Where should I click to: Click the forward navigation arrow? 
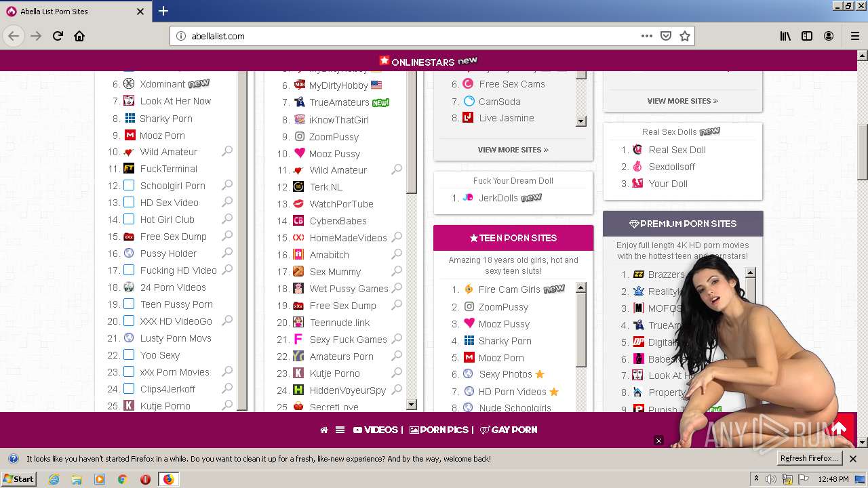tap(36, 36)
